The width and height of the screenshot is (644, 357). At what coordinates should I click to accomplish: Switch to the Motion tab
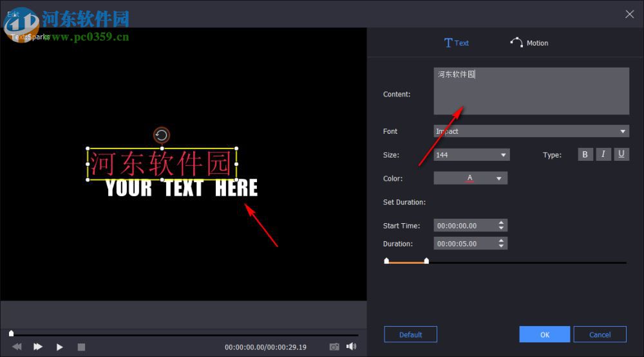(529, 42)
